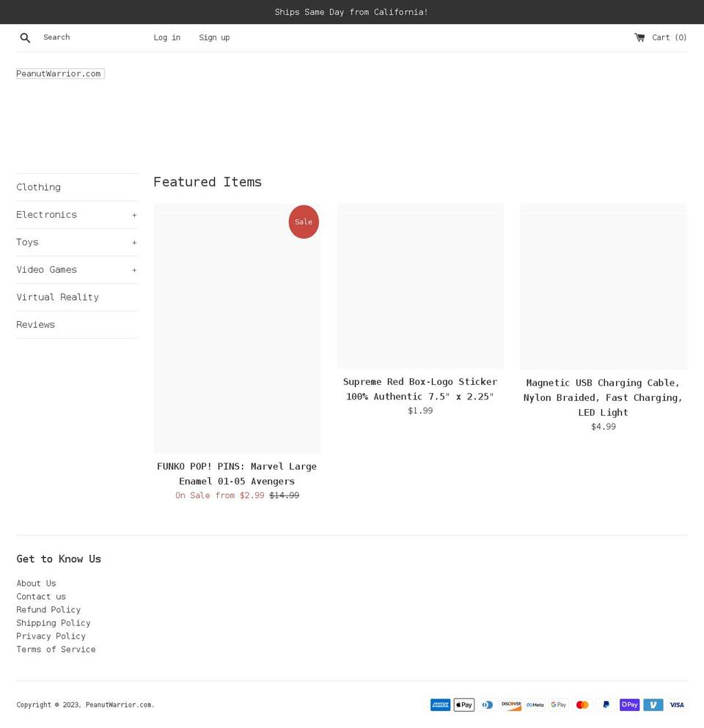Expand the Electronics category plus sign

pyautogui.click(x=134, y=215)
